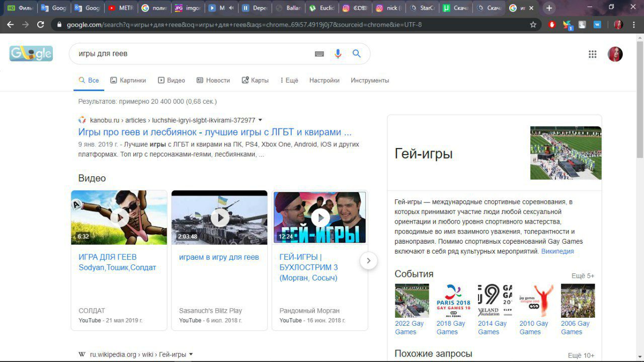
Task: Open the 2010 Gay Games thumbnail
Action: [536, 301]
